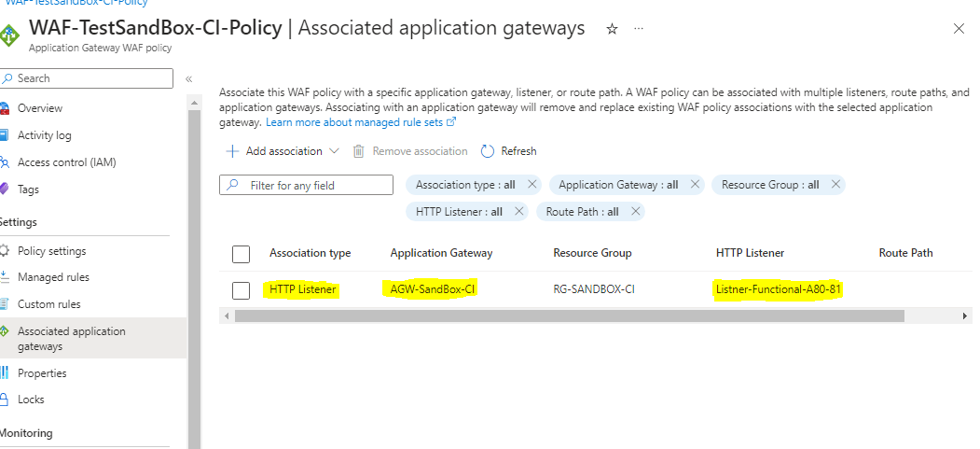
Task: Open the HTTP Listener : all filter
Action: 459,211
